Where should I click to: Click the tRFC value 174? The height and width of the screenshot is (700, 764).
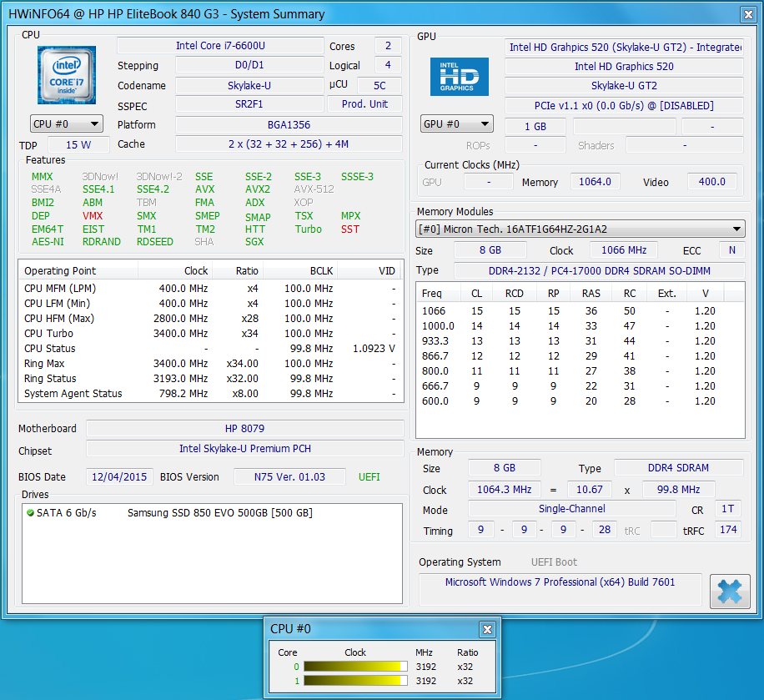pos(728,530)
